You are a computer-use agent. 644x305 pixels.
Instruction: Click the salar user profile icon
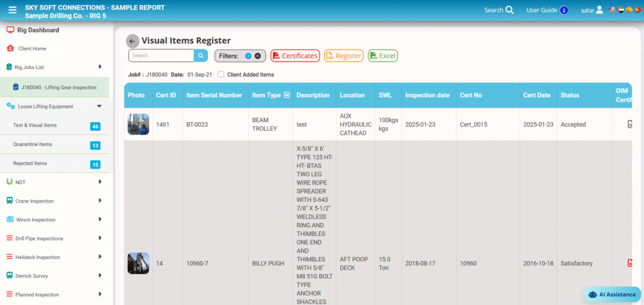click(x=599, y=10)
